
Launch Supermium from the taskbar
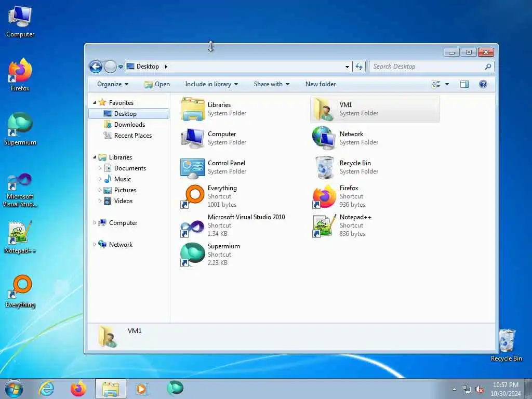175,388
